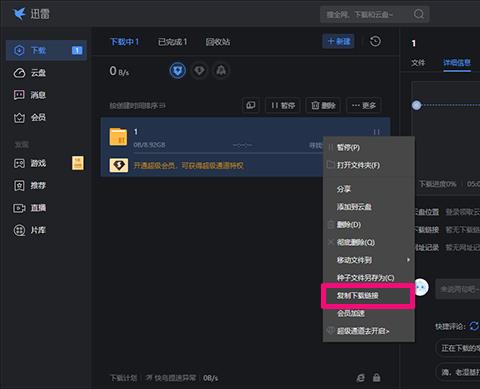The height and width of the screenshot is (389, 480).
Task: Click the lock icon at bottom bar
Action: click(377, 377)
